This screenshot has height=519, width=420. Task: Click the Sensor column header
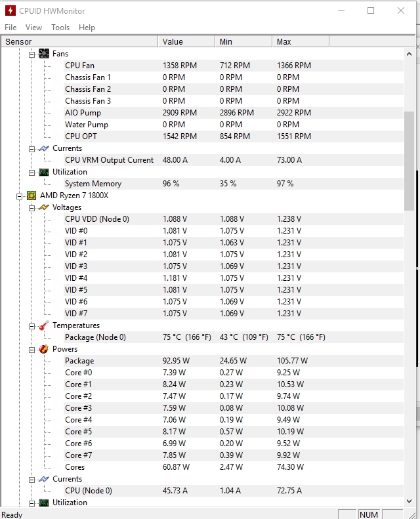[79, 41]
